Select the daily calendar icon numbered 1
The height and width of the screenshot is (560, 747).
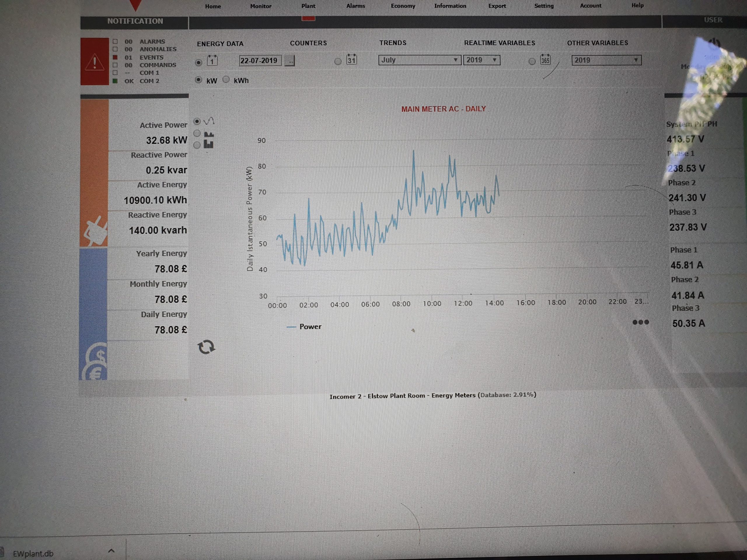click(212, 60)
